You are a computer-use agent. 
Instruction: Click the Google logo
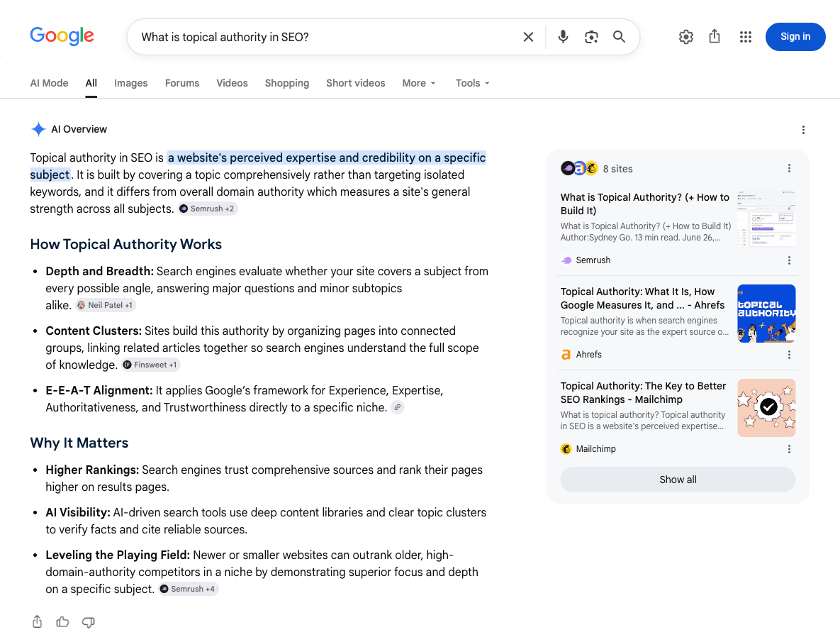tap(62, 36)
